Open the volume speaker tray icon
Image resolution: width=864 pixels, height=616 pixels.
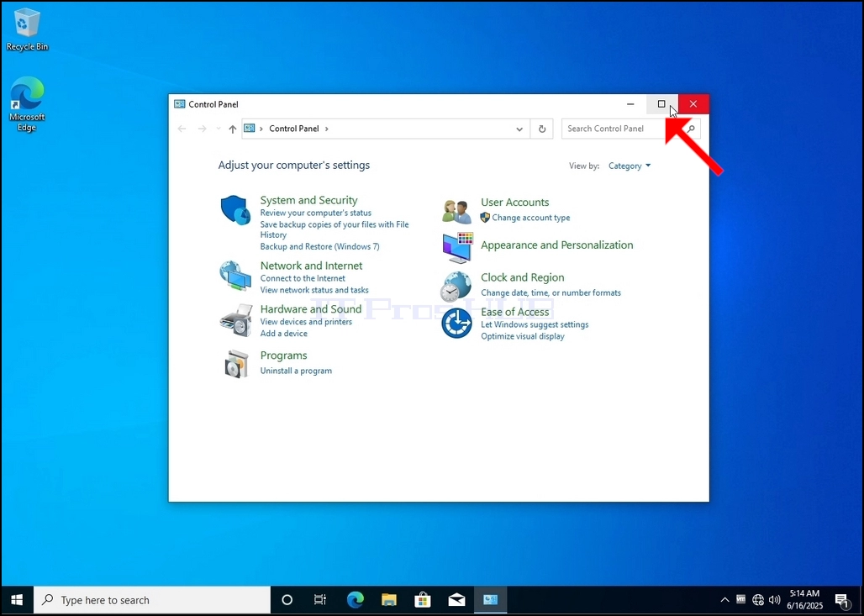point(775,599)
